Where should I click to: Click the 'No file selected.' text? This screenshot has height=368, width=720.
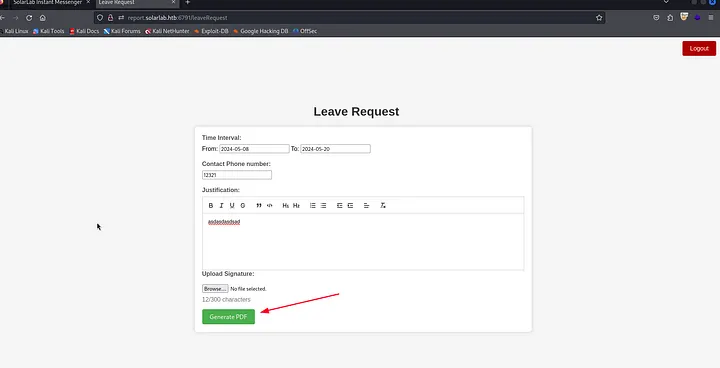click(x=248, y=289)
